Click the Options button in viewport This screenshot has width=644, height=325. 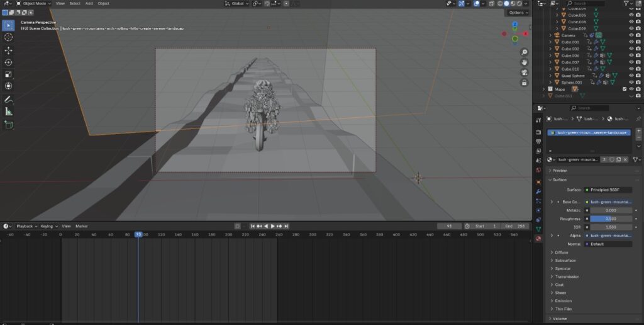517,12
